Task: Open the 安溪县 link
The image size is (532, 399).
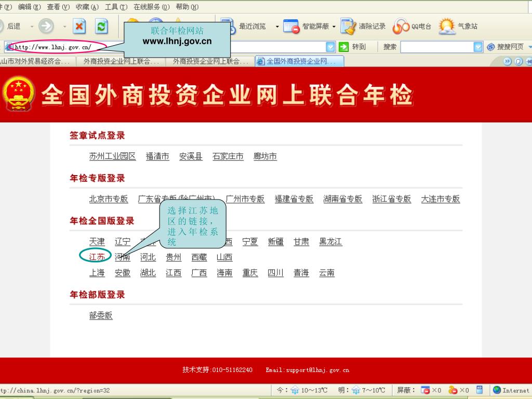Action: (191, 156)
